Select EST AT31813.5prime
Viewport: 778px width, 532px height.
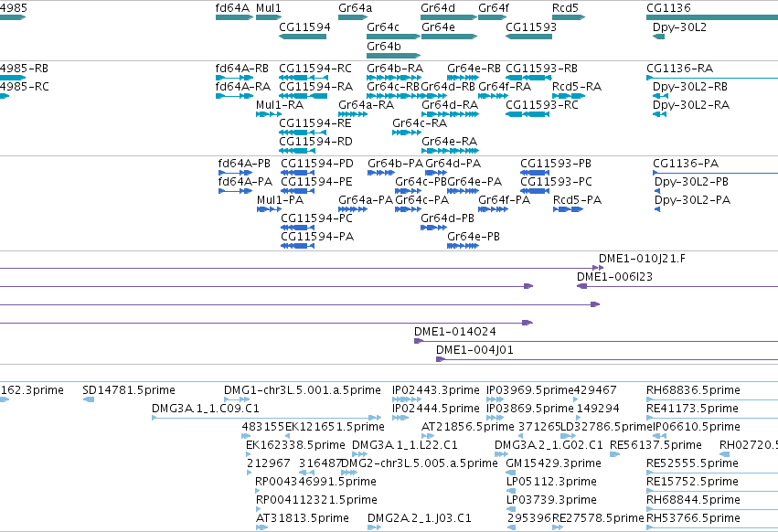point(261,527)
